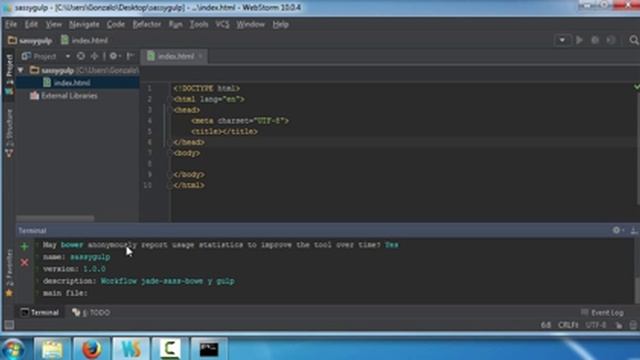Open the run configuration dropdown
Image resolution: width=640 pixels, height=360 pixels.
coord(562,40)
